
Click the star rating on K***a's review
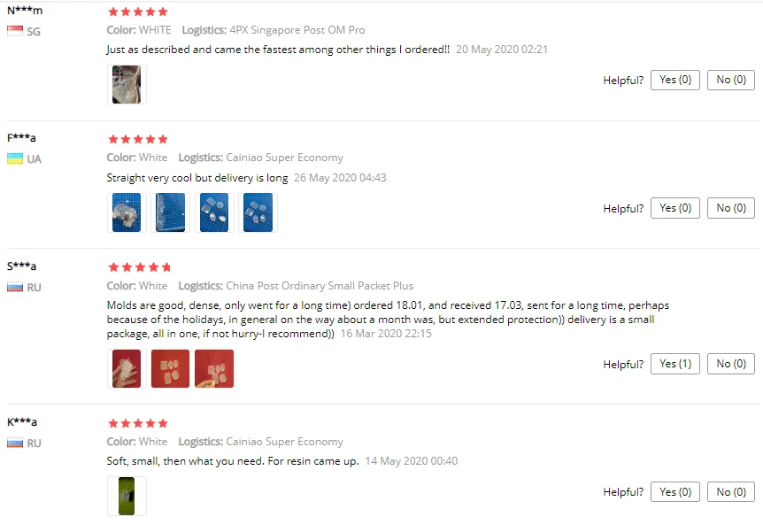click(138, 423)
